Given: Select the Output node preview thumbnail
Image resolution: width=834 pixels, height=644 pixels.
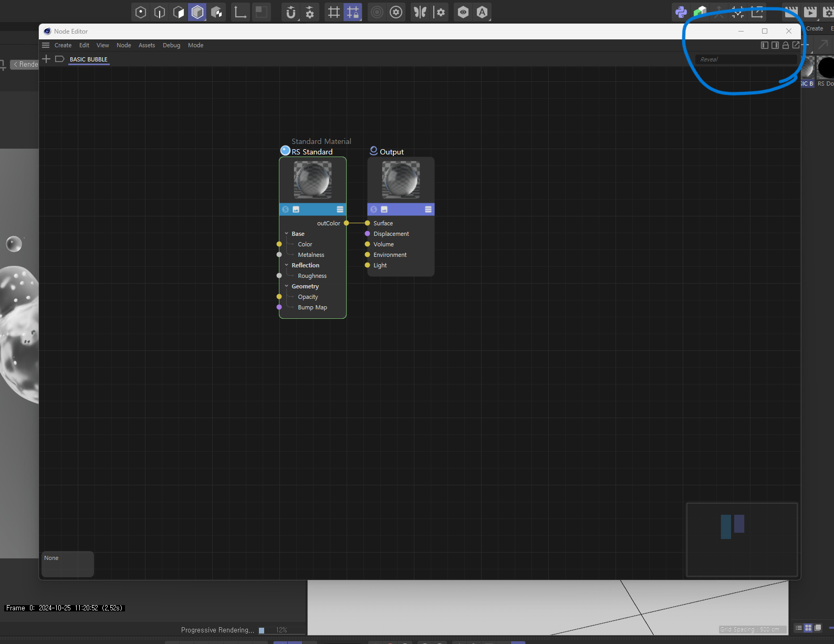Looking at the screenshot, I should (x=401, y=180).
